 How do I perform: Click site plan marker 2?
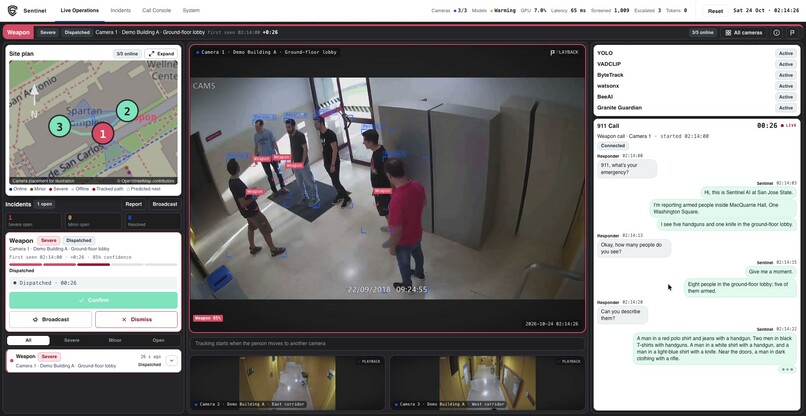pyautogui.click(x=127, y=111)
